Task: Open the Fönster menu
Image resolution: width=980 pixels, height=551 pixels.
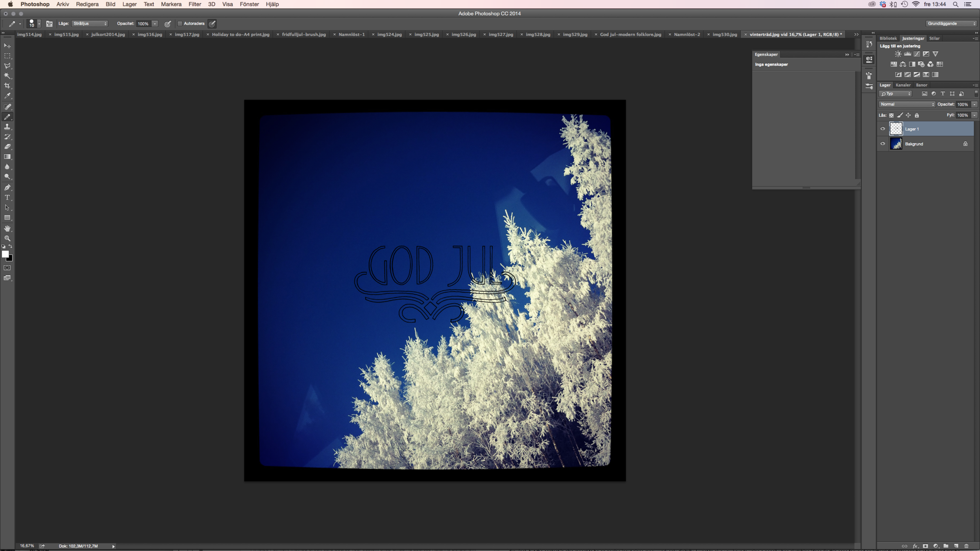Action: pos(249,4)
